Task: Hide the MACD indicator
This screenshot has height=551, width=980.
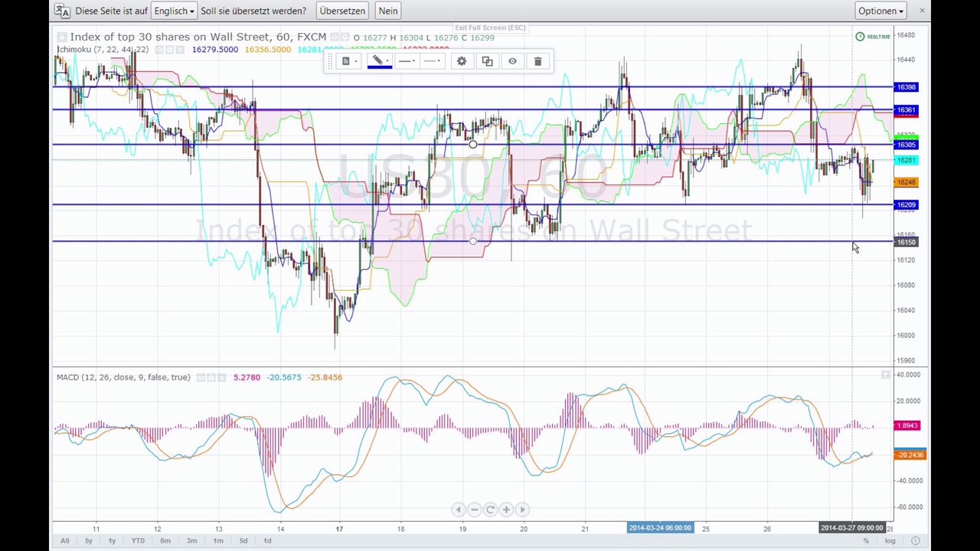Action: (x=201, y=377)
